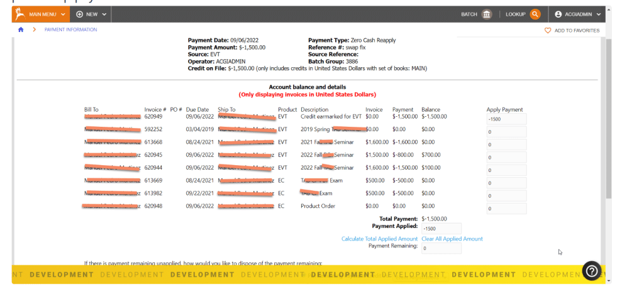Click ADD TO FAVORITES text
This screenshot has height=292, width=644.
pos(577,31)
